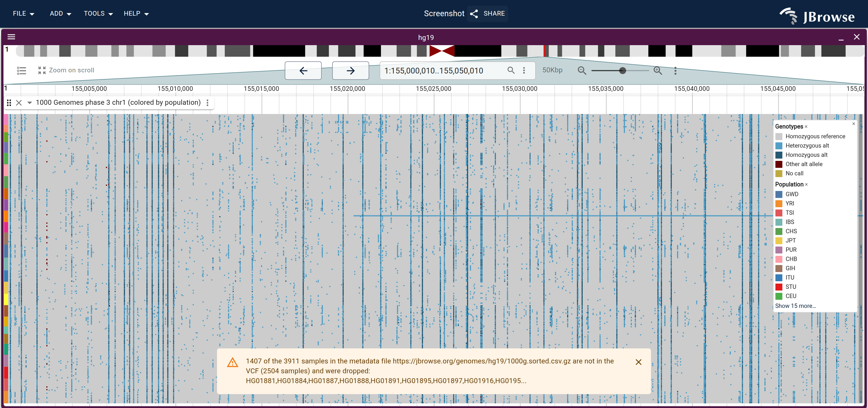Click the JBrowse logo

817,16
